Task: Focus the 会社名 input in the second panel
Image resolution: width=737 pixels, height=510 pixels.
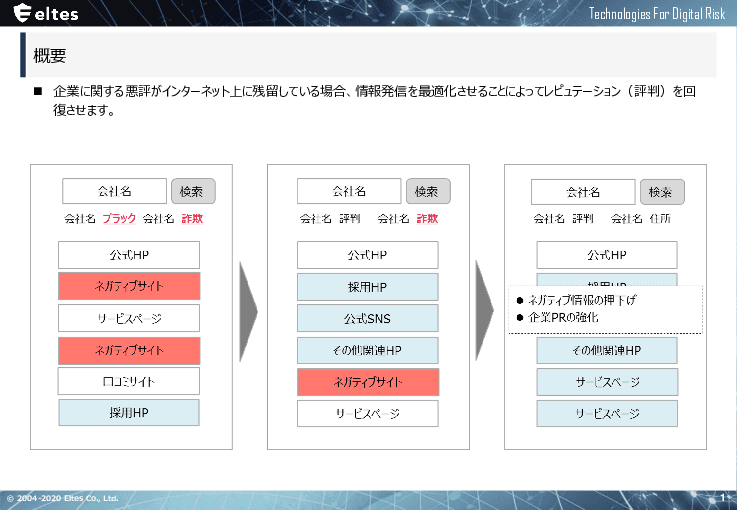Action: point(349,191)
